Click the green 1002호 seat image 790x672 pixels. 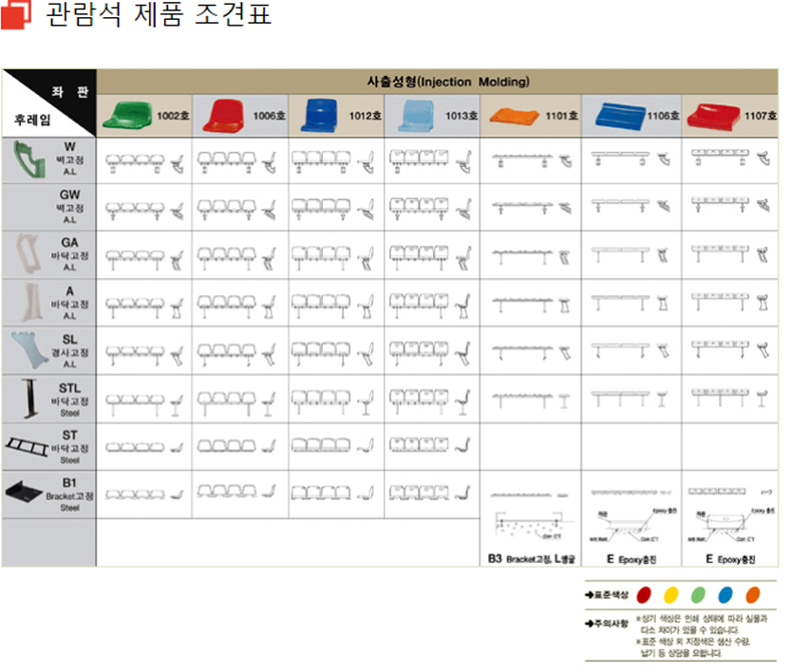128,115
